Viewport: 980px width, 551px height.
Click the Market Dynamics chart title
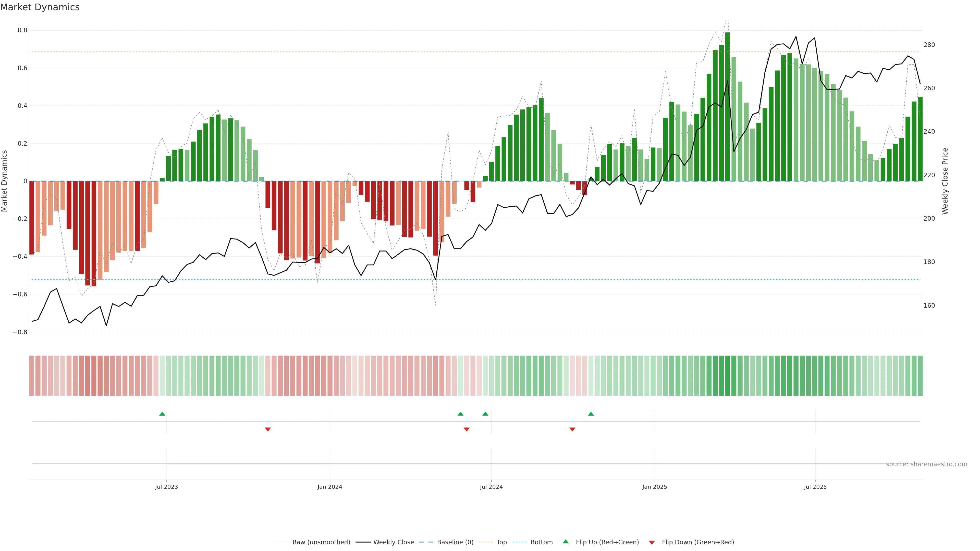pos(40,7)
